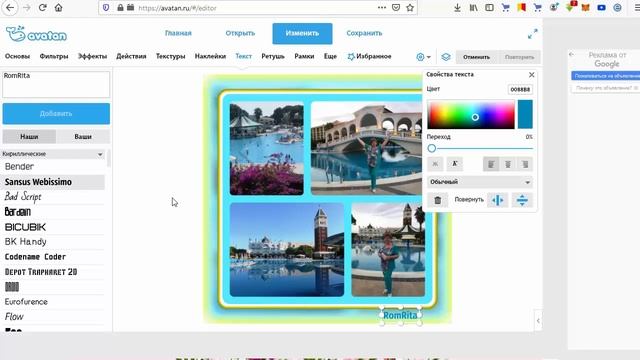Open the Действия menu
Screen dimensions: 640x360
(x=131, y=56)
